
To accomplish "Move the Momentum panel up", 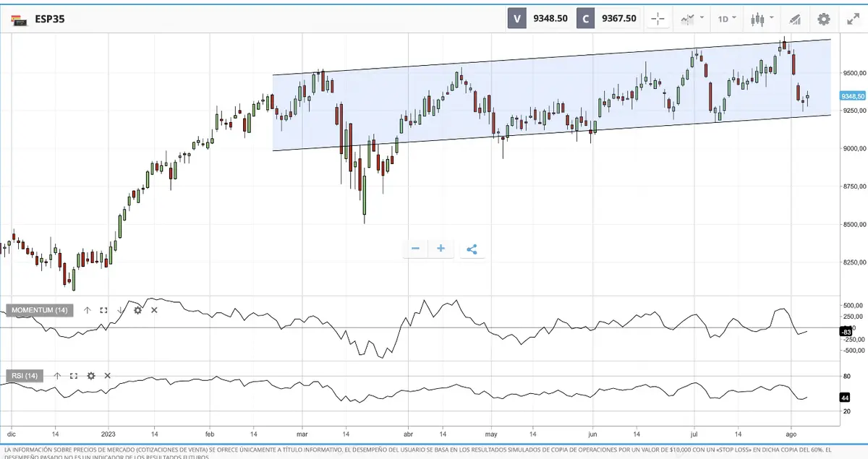I will click(88, 310).
